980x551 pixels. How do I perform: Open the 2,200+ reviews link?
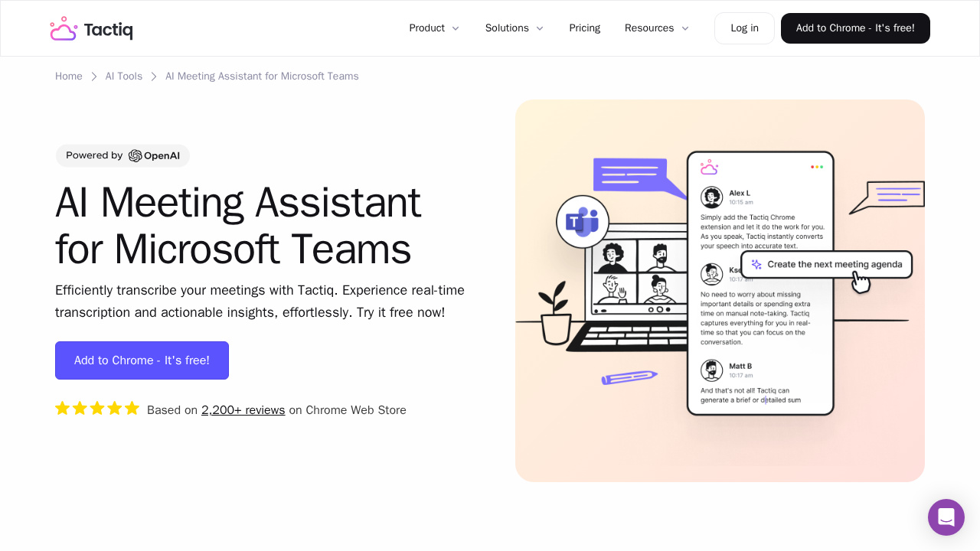[243, 410]
